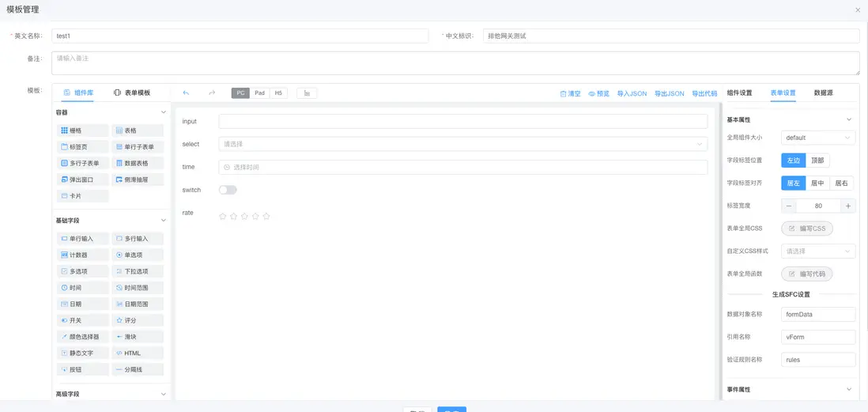Add the 按钮 button component
Viewport: 868px width, 412px height.
pos(82,369)
